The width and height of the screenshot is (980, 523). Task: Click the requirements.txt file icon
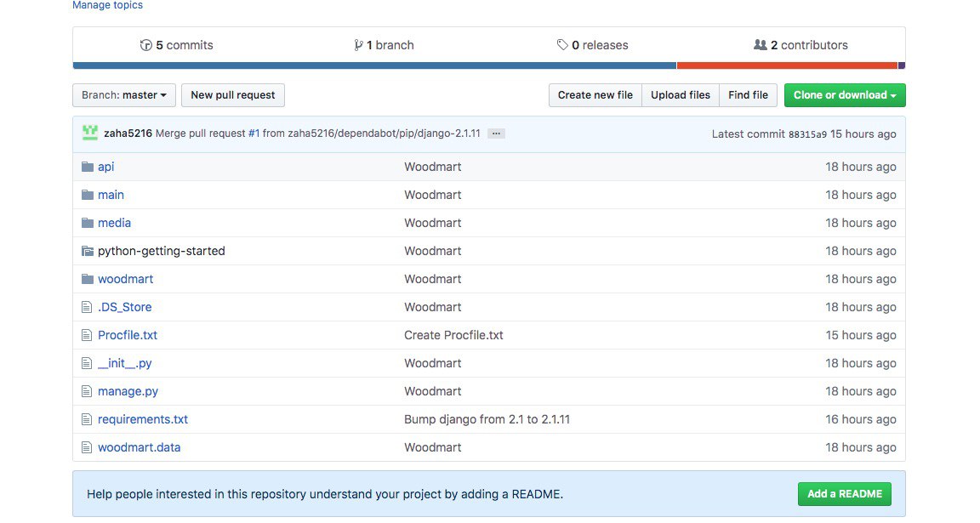click(x=87, y=420)
